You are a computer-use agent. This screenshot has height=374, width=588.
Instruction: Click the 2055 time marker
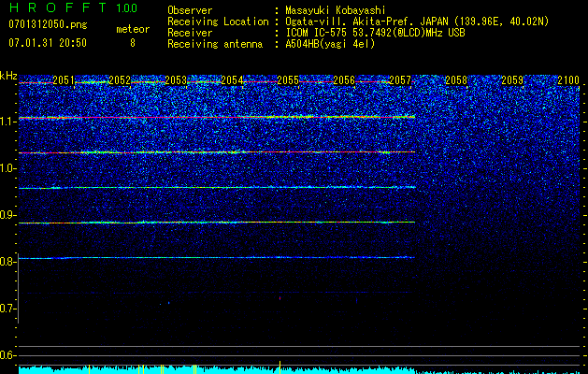pyautogui.click(x=288, y=80)
